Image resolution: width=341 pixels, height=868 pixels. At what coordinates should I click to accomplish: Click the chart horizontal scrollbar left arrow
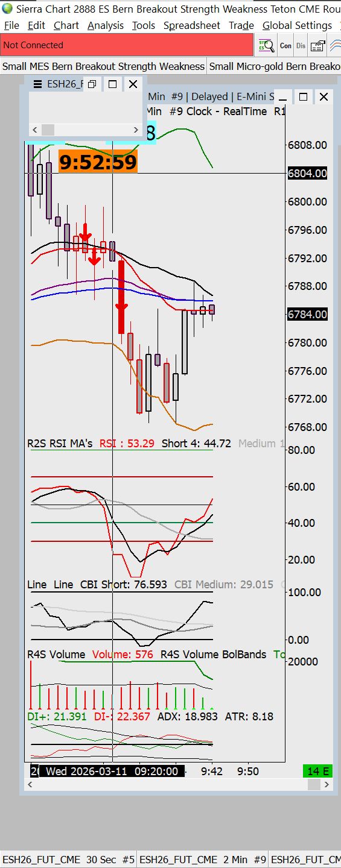(31, 785)
